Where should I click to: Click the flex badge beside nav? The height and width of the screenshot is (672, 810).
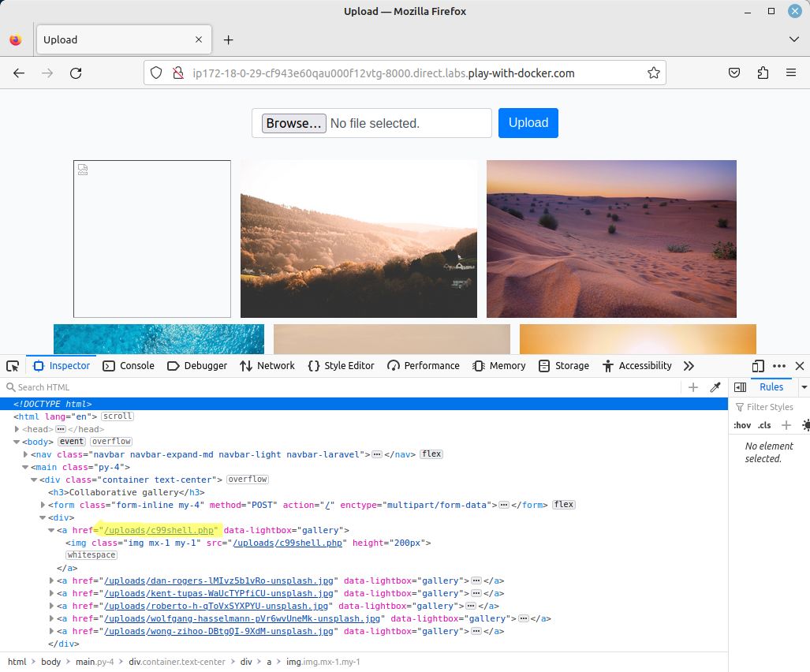click(432, 454)
